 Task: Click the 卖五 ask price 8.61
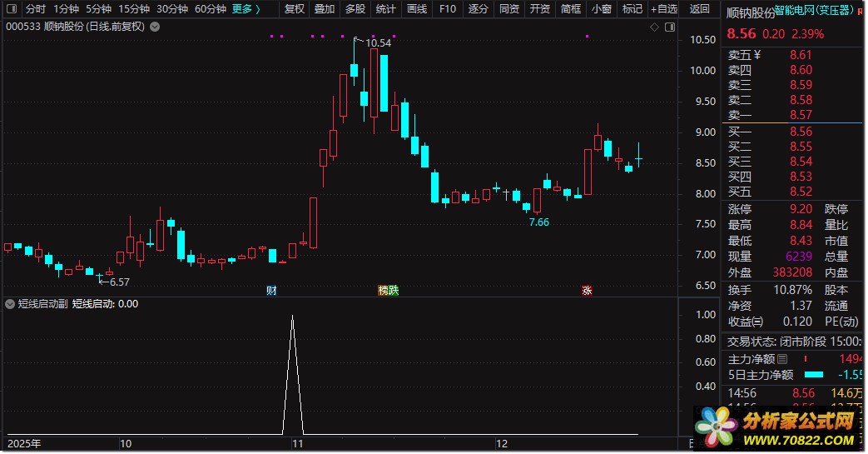801,55
